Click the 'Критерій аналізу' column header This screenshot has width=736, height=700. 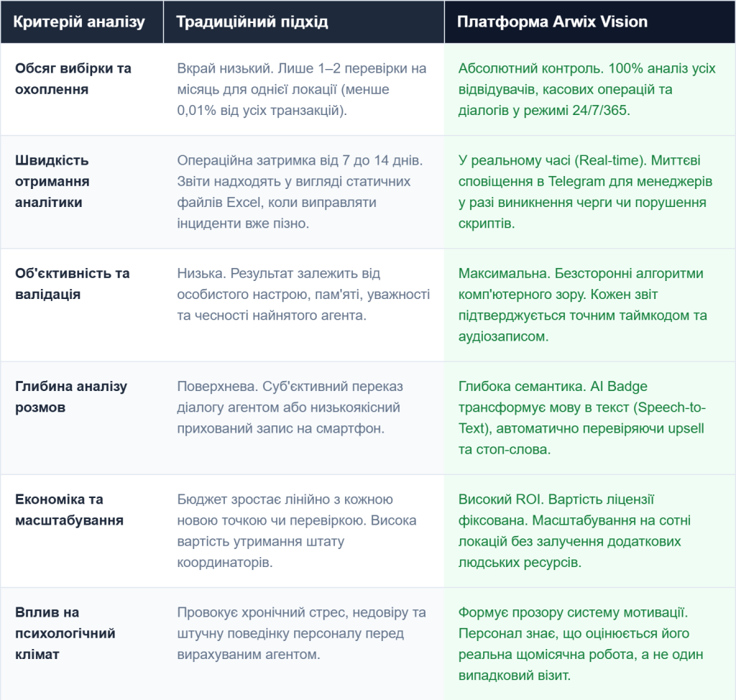[x=82, y=22]
